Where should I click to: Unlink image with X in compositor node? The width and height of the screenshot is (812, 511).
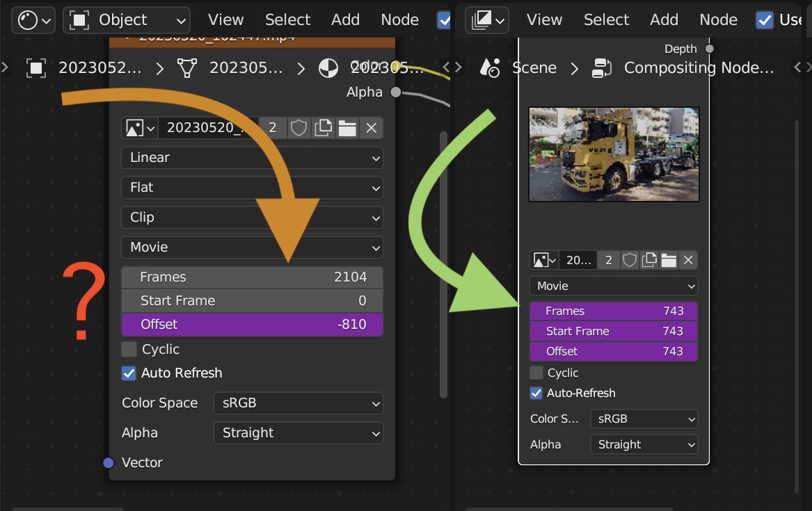(687, 260)
